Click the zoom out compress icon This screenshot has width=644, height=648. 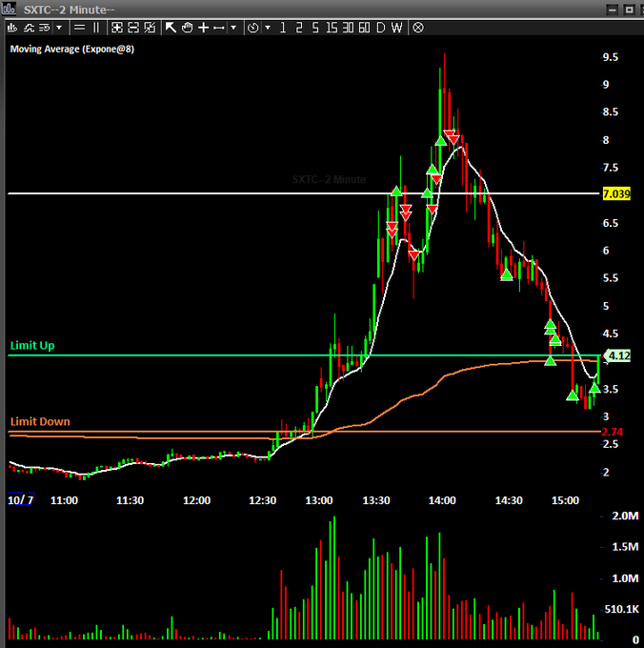(133, 28)
